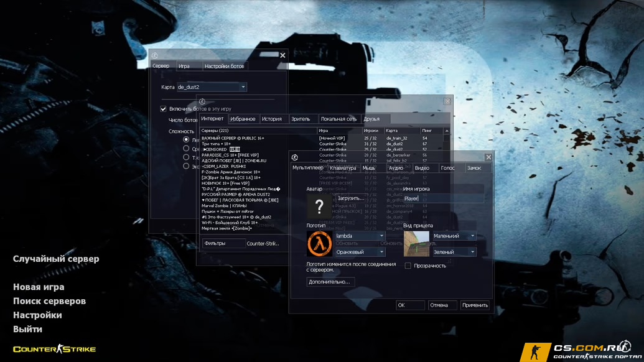Click the Фильтры button in server browser
The height and width of the screenshot is (362, 644).
tap(224, 243)
